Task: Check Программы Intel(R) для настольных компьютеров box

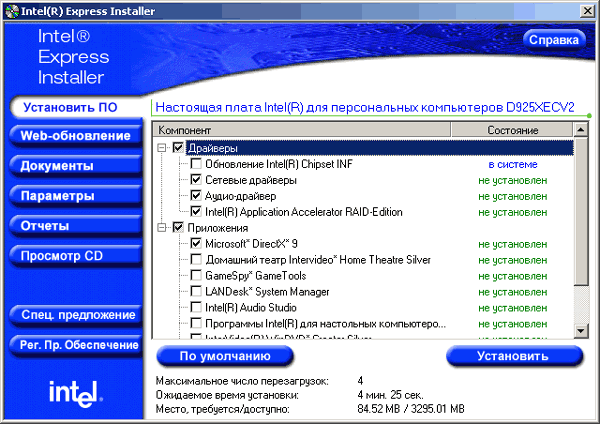Action: (196, 323)
